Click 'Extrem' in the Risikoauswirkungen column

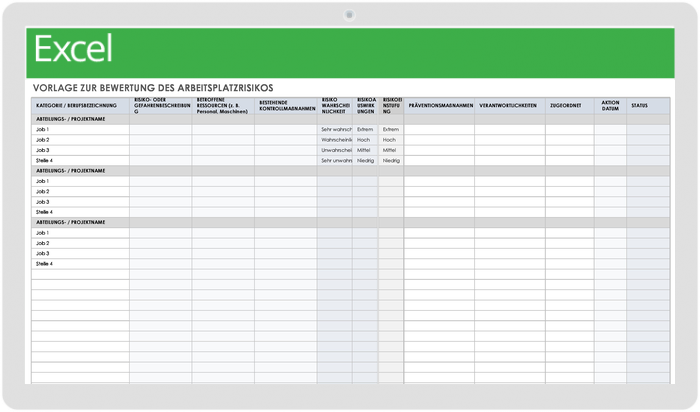tap(365, 129)
